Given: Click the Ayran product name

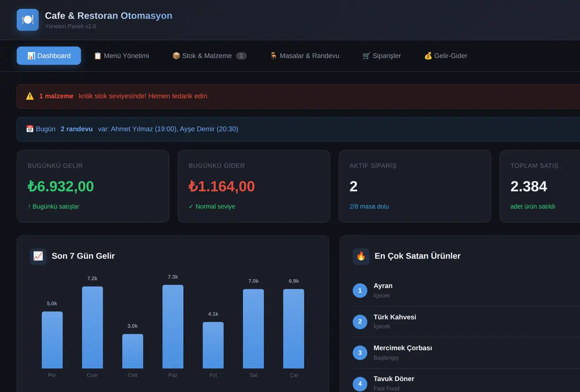Looking at the screenshot, I should click(383, 286).
